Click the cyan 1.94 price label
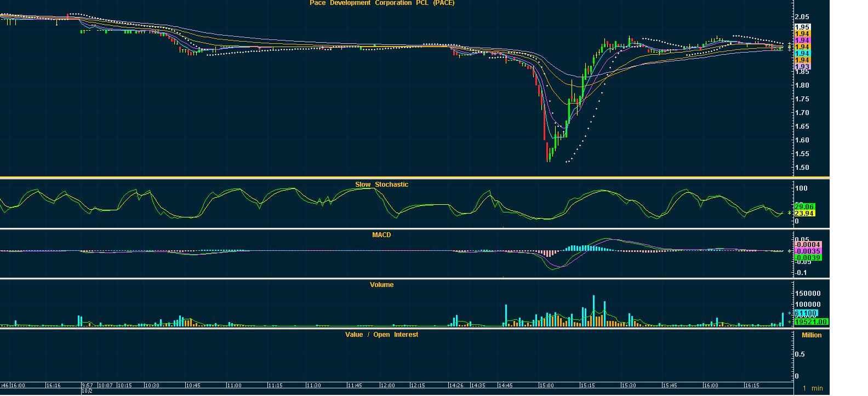868x396 pixels. coord(802,54)
